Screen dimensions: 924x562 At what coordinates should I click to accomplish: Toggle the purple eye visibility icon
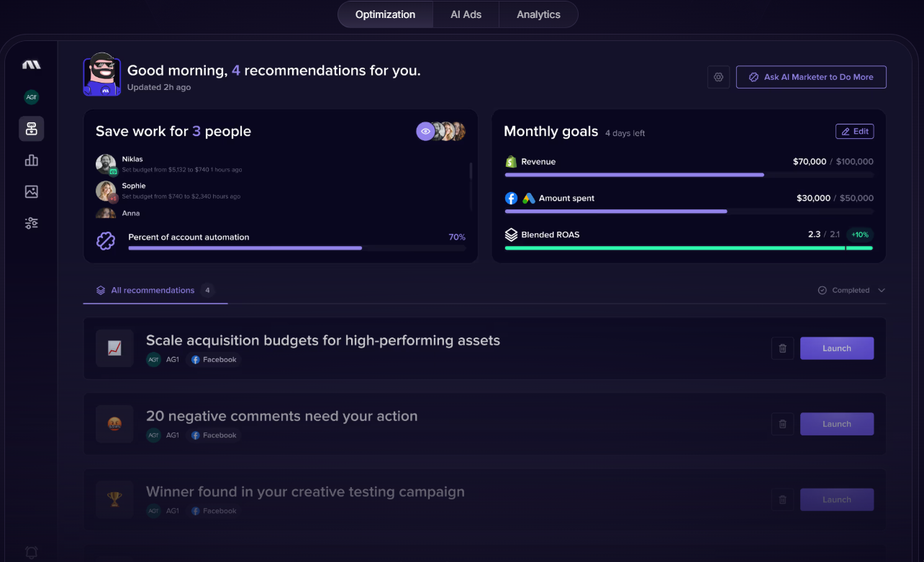425,132
